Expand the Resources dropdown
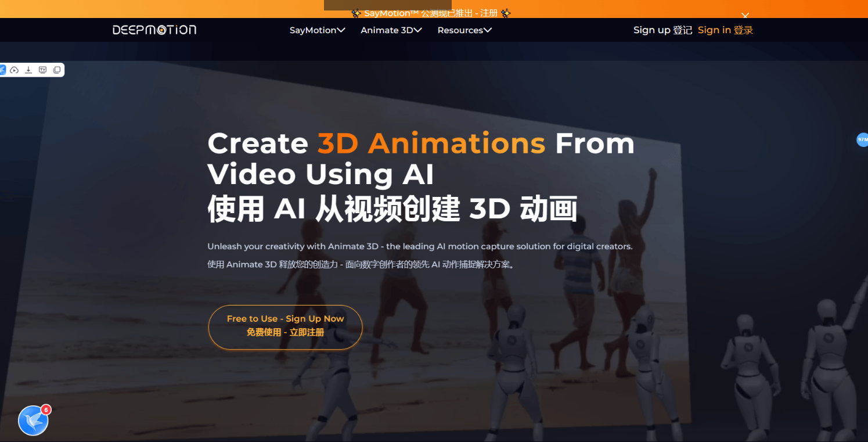The width and height of the screenshot is (868, 442). (x=464, y=30)
